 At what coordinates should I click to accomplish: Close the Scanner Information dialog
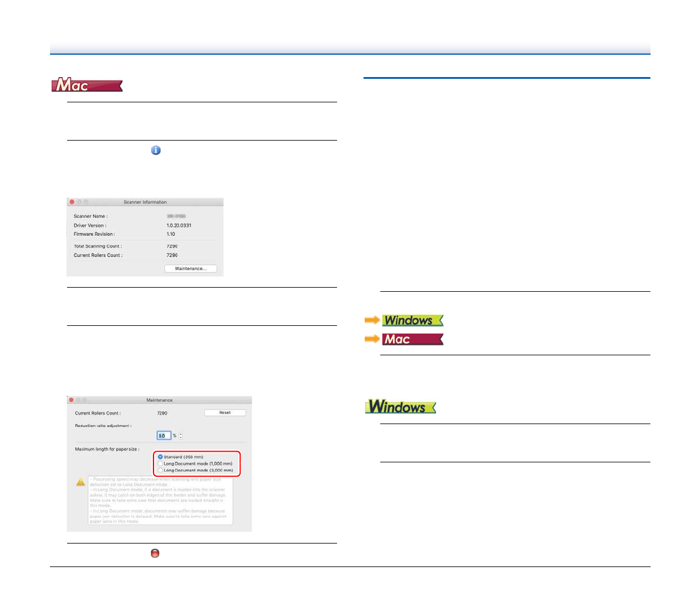72,202
